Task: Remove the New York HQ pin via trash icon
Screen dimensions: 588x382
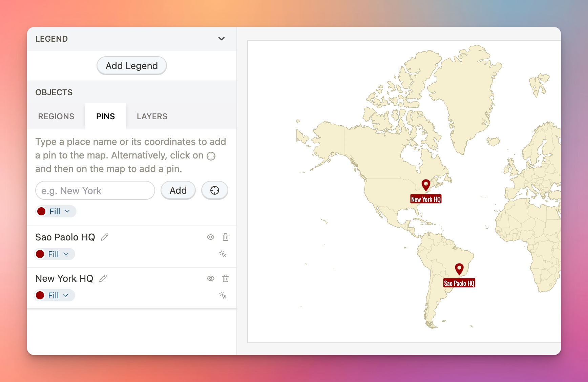Action: coord(226,278)
